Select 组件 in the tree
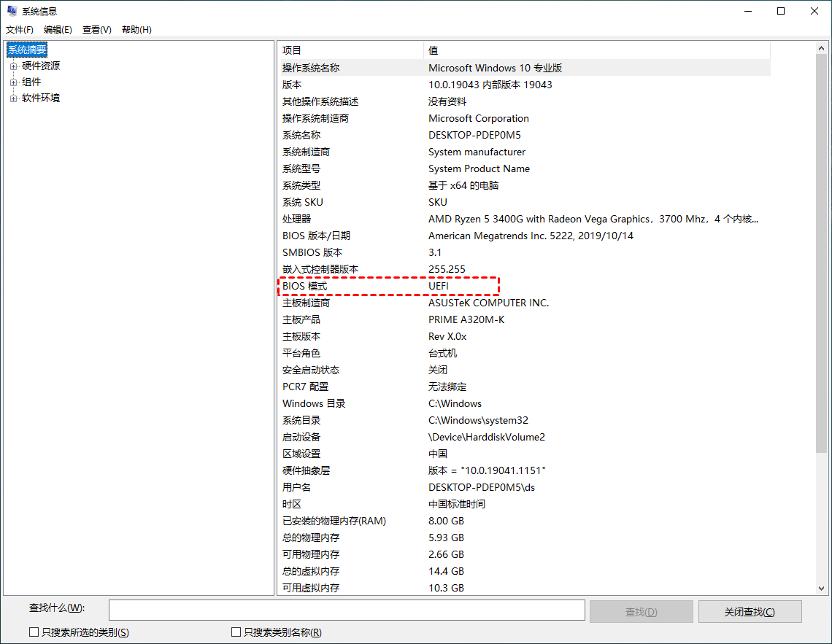 point(31,82)
